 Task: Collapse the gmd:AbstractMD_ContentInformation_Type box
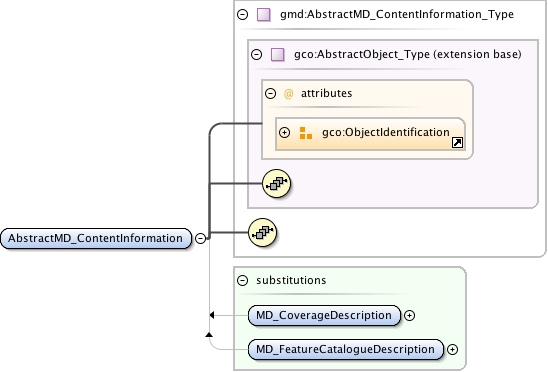pos(243,14)
